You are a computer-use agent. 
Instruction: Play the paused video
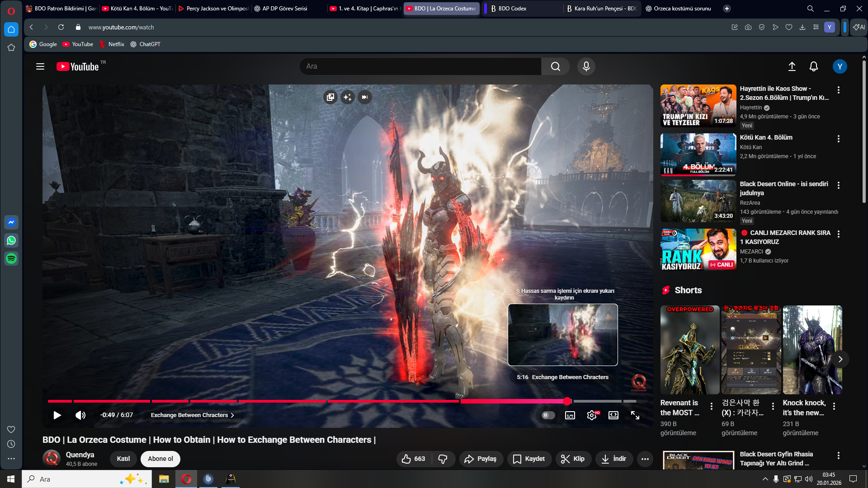tap(57, 415)
